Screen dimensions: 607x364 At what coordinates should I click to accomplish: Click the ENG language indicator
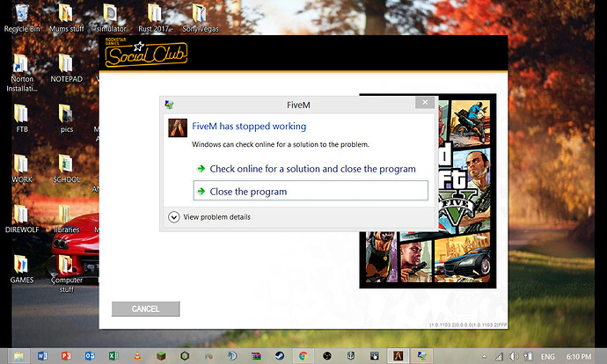pyautogui.click(x=548, y=357)
